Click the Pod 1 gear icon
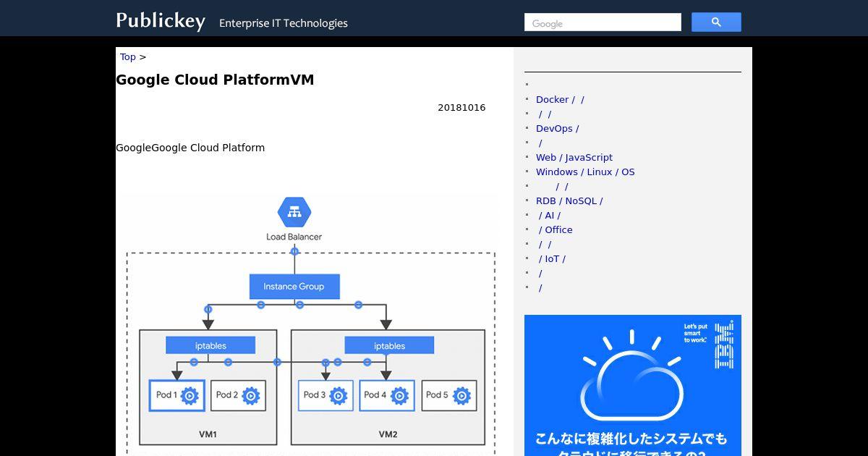This screenshot has width=868, height=456. pos(190,395)
